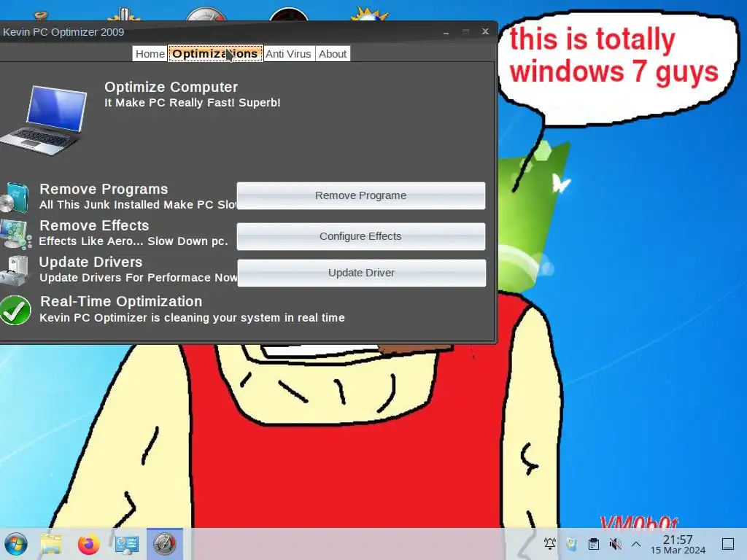The height and width of the screenshot is (560, 747).
Task: Click the Update Drivers hardware icon
Action: (x=15, y=271)
